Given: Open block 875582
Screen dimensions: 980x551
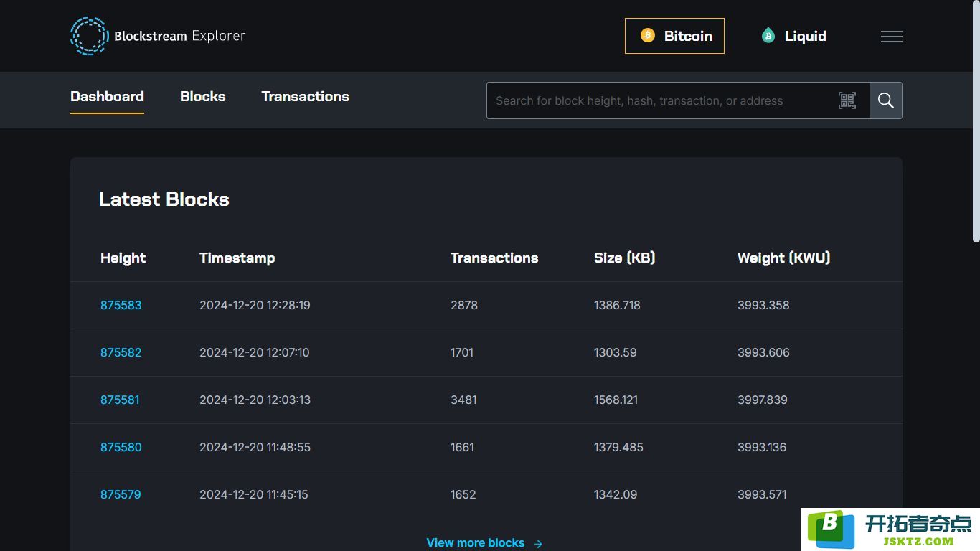Looking at the screenshot, I should pyautogui.click(x=121, y=352).
